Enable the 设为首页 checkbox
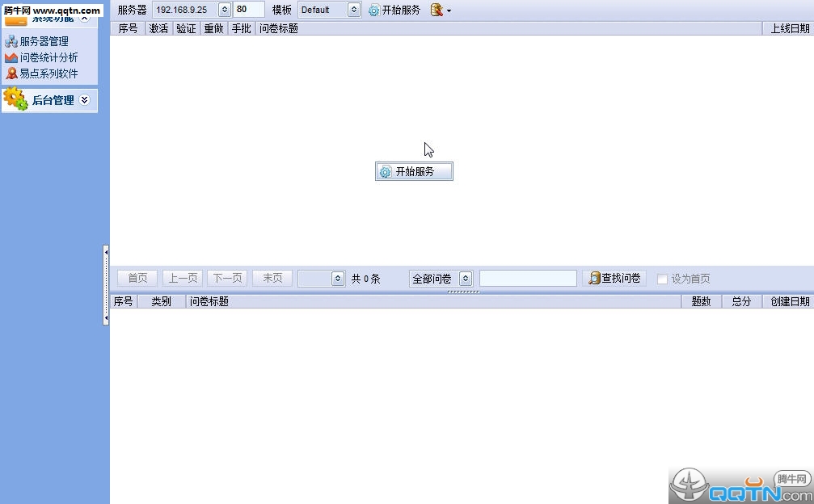This screenshot has height=504, width=814. [x=662, y=279]
